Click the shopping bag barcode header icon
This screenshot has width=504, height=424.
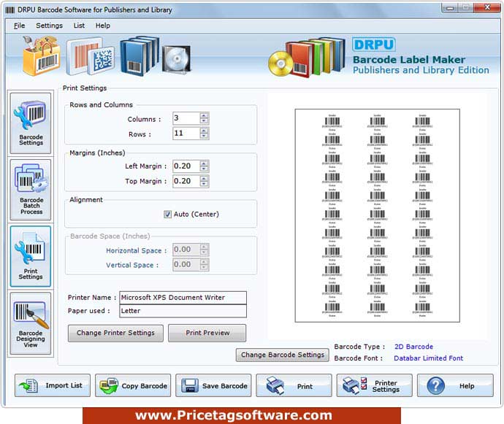click(41, 55)
